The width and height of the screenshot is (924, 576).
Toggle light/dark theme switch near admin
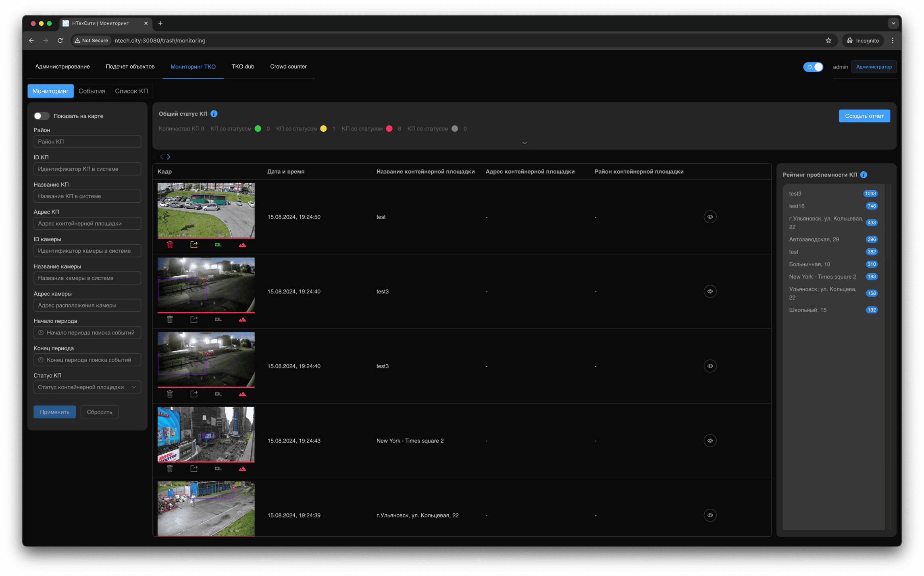[x=813, y=67]
